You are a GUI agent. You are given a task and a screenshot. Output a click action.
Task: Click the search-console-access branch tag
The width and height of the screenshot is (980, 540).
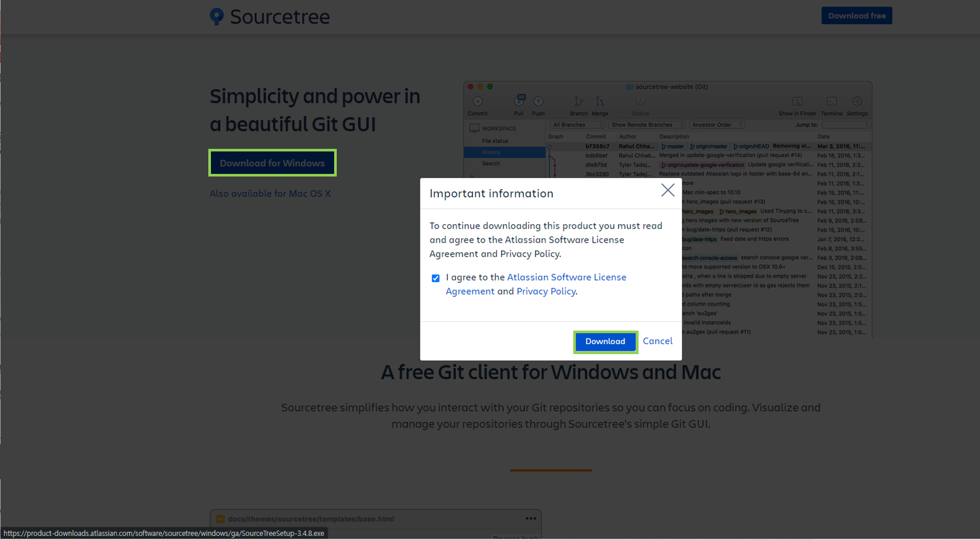[709, 258]
